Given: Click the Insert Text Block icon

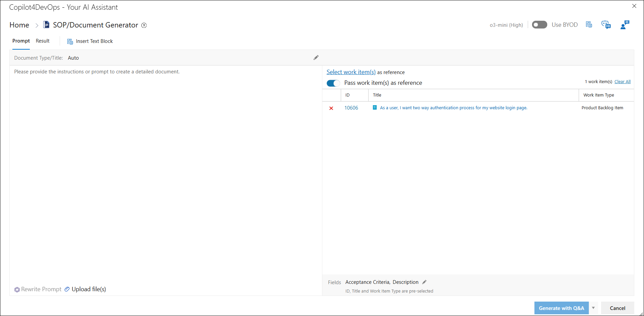Looking at the screenshot, I should point(70,42).
